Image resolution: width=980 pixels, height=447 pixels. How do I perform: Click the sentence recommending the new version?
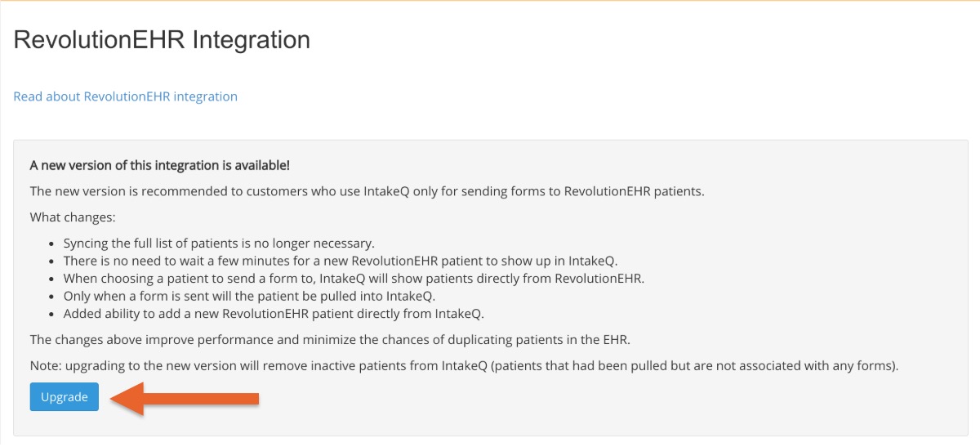pos(367,191)
